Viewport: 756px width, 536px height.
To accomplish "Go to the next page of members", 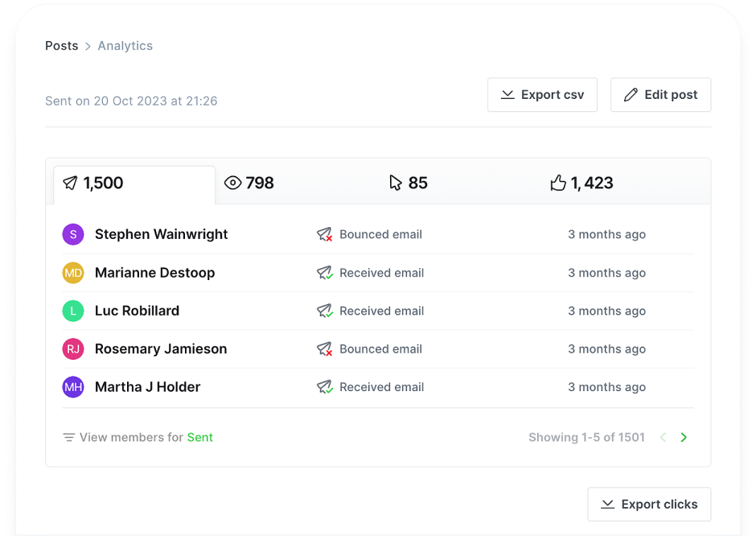I will tap(683, 437).
